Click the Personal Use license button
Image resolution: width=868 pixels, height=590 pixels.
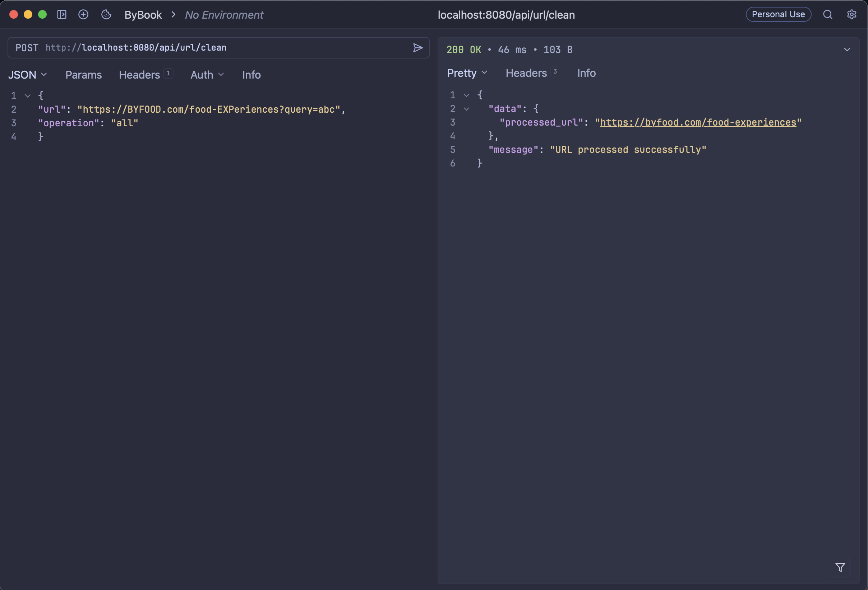tap(778, 15)
